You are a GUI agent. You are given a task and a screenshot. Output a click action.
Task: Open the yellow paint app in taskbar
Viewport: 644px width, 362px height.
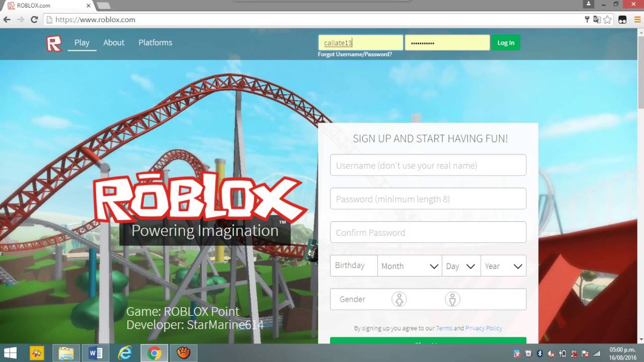[37, 353]
